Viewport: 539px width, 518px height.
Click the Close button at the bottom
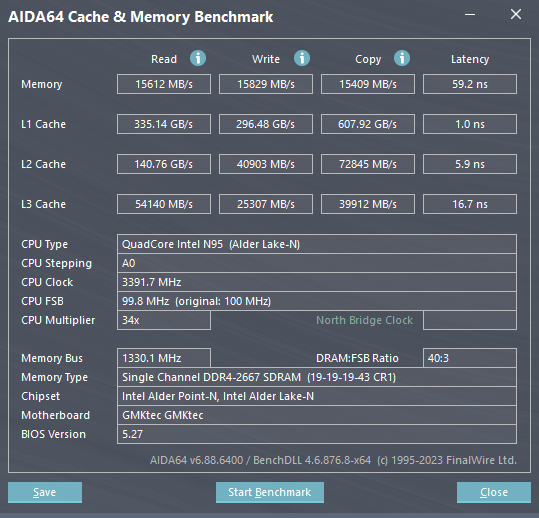(x=494, y=492)
